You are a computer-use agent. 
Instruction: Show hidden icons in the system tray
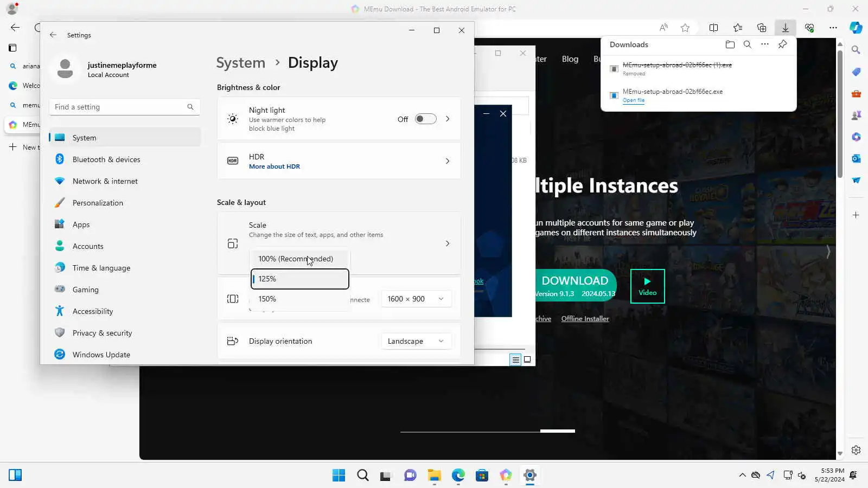(742, 476)
